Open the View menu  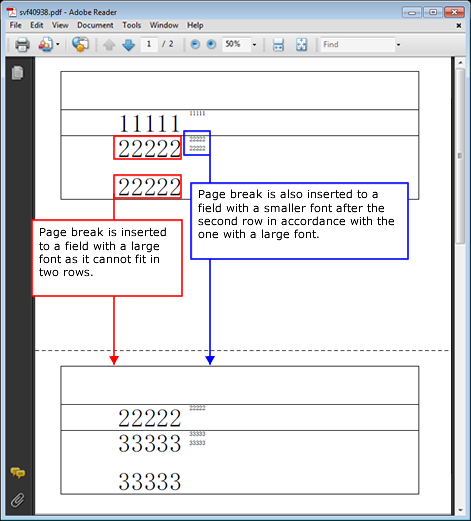click(x=60, y=25)
